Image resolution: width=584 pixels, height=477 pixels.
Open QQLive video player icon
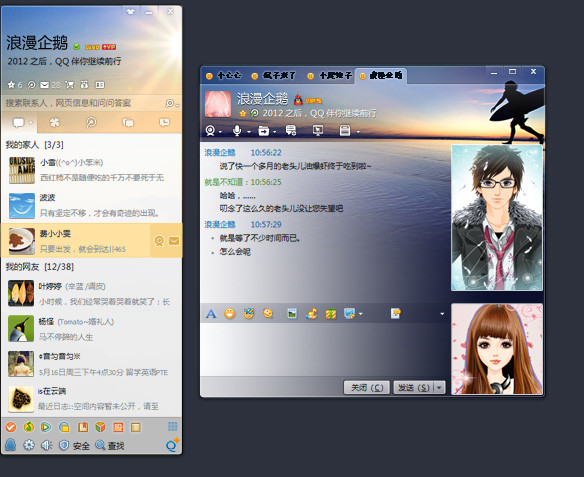[46, 427]
